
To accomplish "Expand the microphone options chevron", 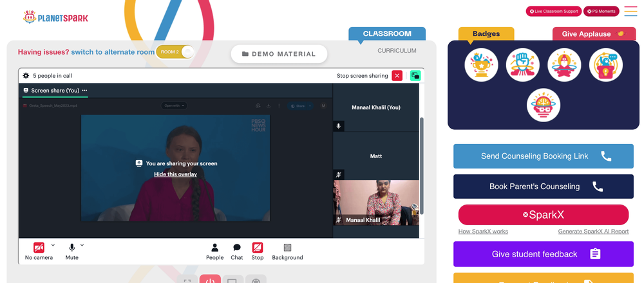I will click(82, 245).
